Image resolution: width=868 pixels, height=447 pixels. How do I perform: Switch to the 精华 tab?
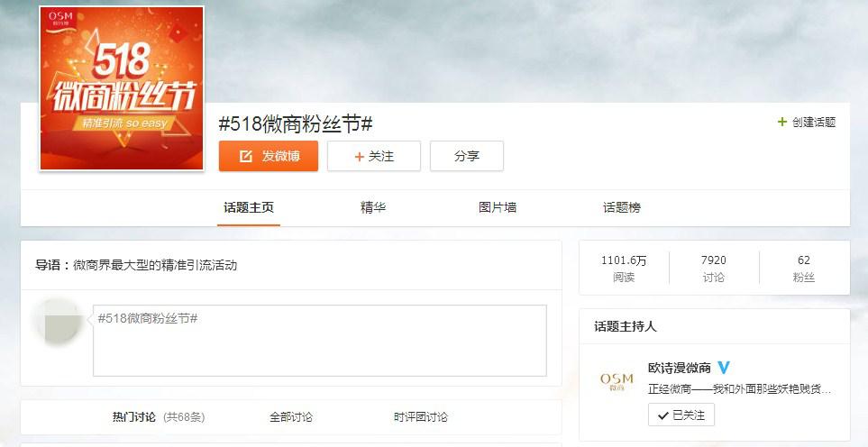(373, 207)
